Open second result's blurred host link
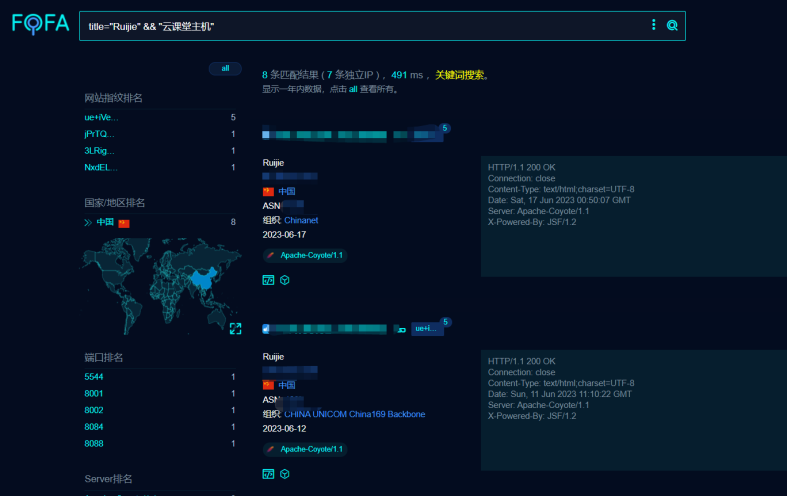Screen dimensions: 787x496 pos(324,329)
